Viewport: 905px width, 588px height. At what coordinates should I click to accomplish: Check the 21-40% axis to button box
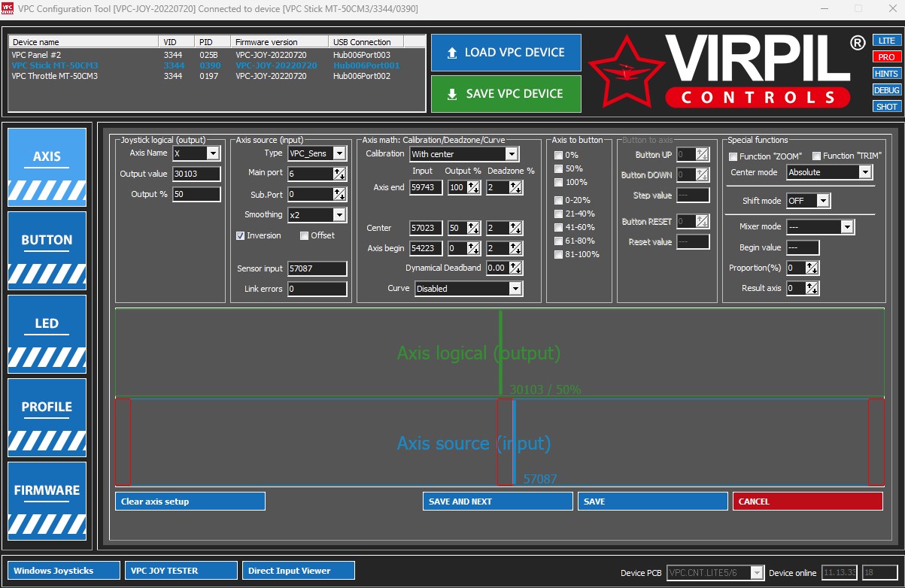558,214
